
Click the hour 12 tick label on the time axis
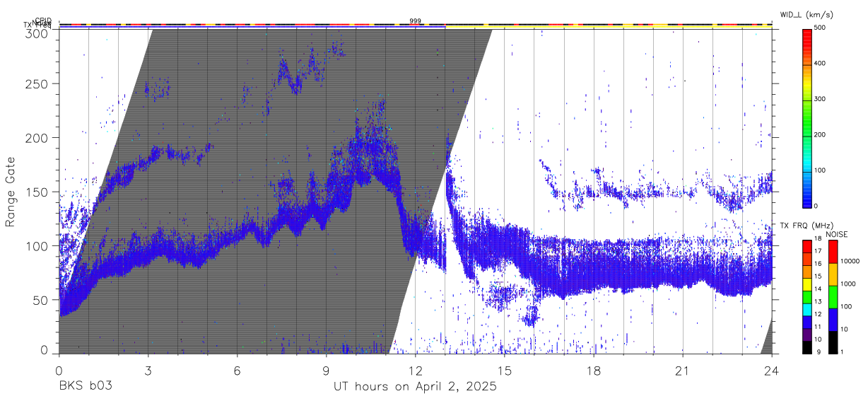coord(415,370)
